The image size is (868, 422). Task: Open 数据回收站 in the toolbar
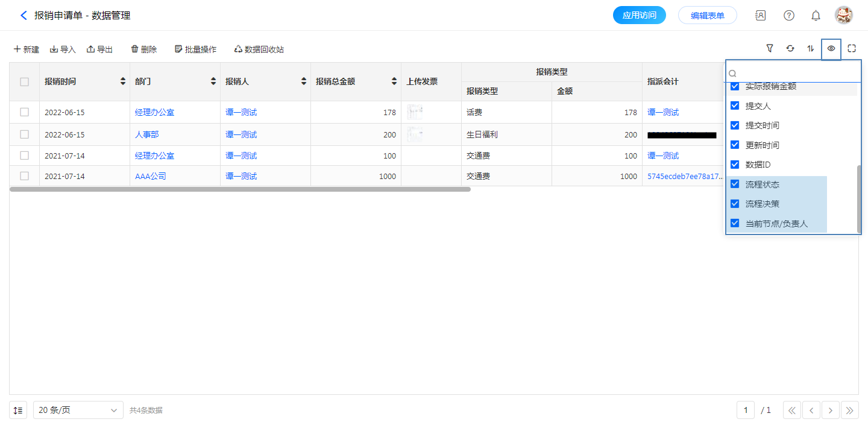[259, 49]
